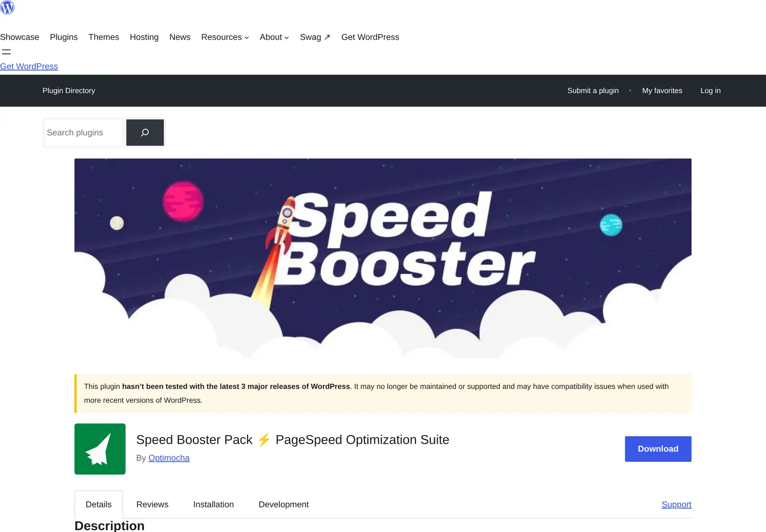This screenshot has width=766, height=532.
Task: Open the News page
Action: (x=180, y=37)
